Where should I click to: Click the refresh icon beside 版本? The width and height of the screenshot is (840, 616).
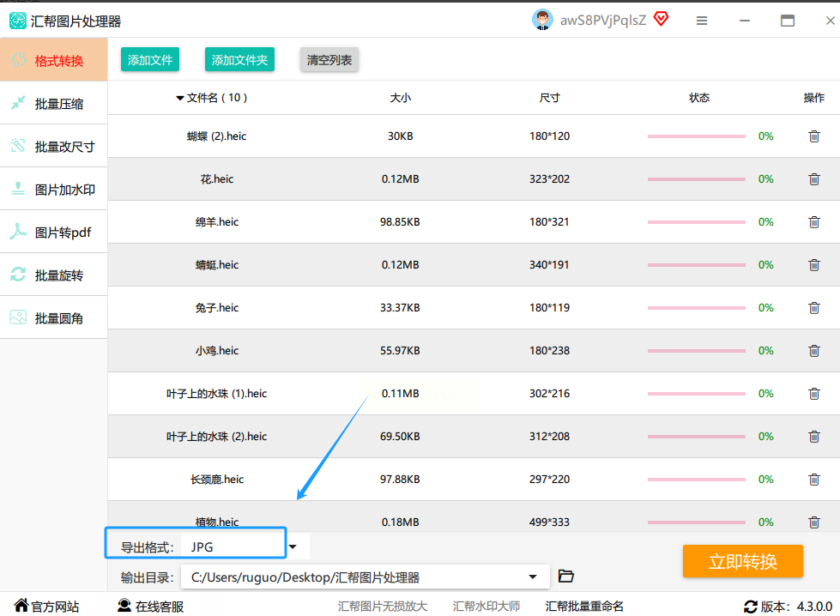(x=750, y=607)
